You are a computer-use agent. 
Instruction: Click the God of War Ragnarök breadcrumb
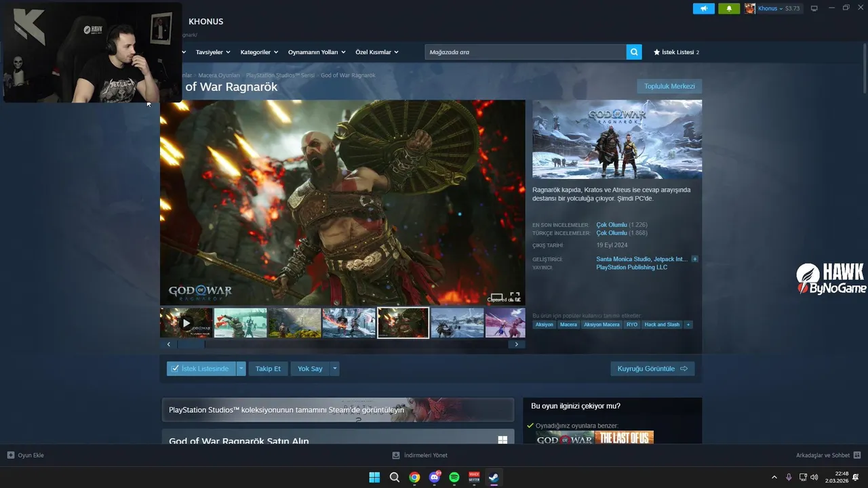[x=348, y=75]
